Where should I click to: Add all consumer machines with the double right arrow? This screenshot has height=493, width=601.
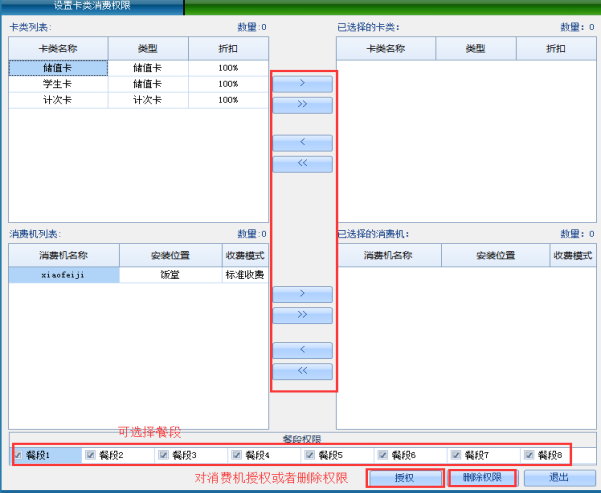(302, 315)
